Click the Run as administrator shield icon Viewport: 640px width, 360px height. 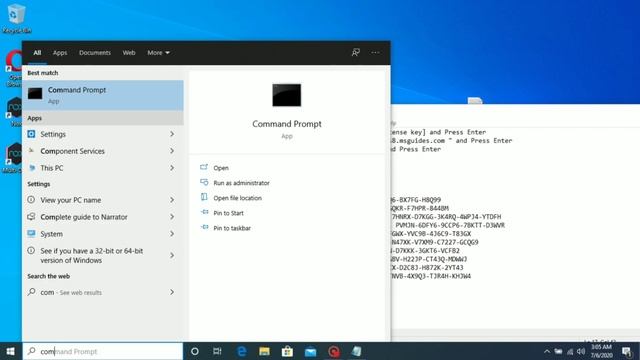(204, 182)
